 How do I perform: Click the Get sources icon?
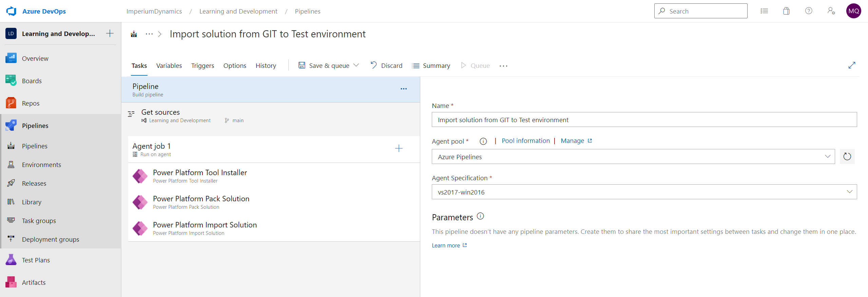(131, 114)
